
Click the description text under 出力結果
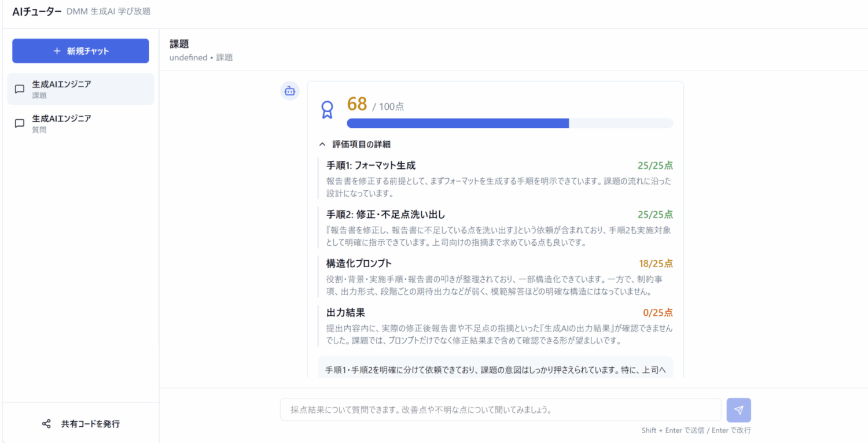pos(499,334)
